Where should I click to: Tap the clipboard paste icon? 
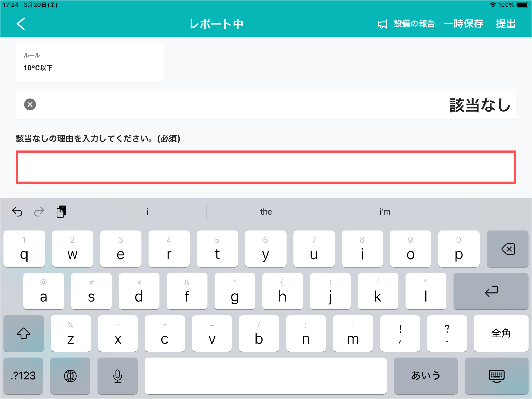pyautogui.click(x=62, y=211)
